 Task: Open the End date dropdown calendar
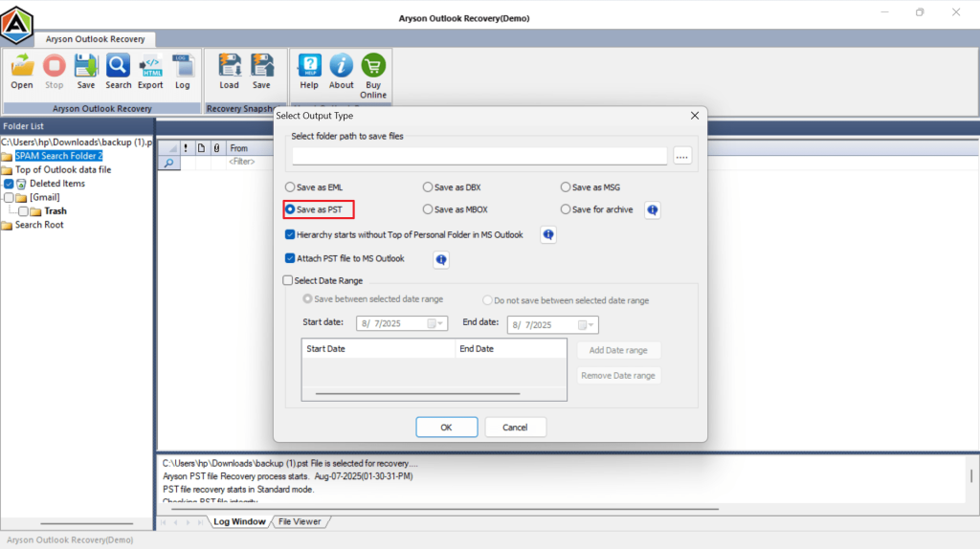tap(587, 325)
